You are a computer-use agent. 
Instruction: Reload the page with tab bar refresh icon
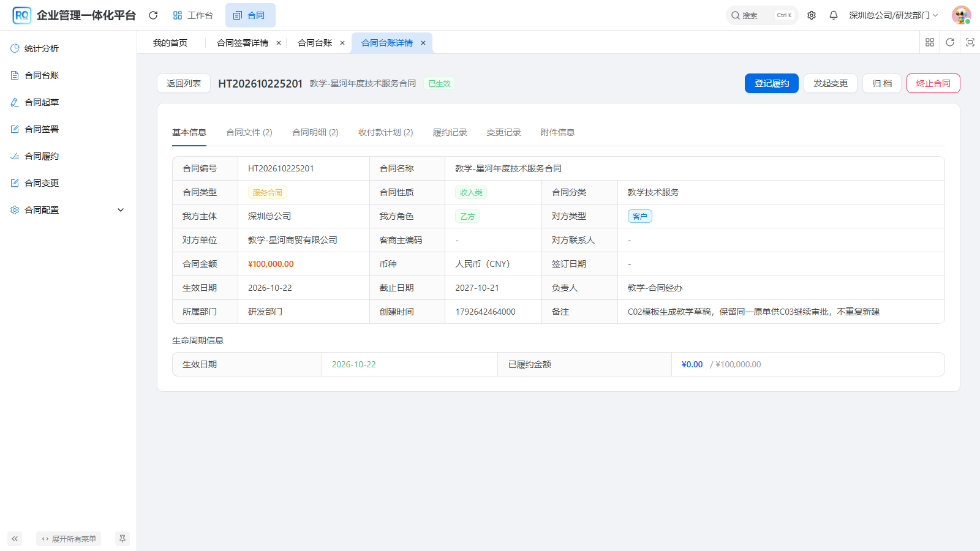tap(950, 42)
